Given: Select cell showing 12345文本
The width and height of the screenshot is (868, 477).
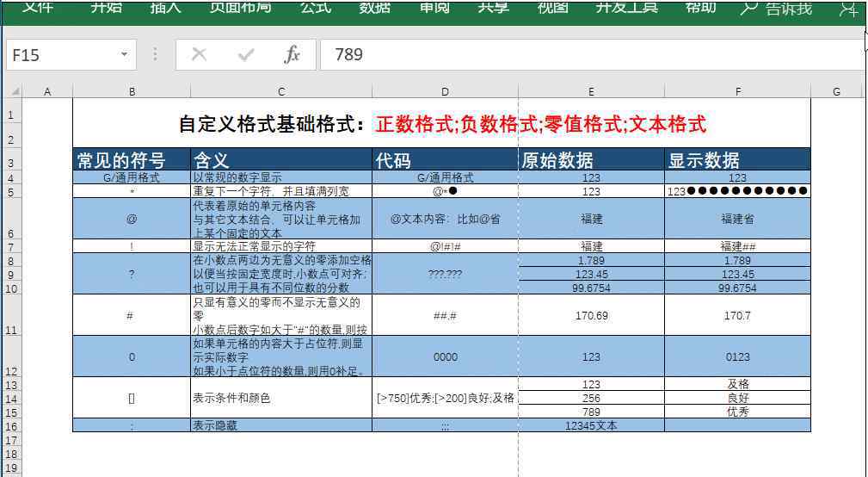Looking at the screenshot, I should coord(591,425).
